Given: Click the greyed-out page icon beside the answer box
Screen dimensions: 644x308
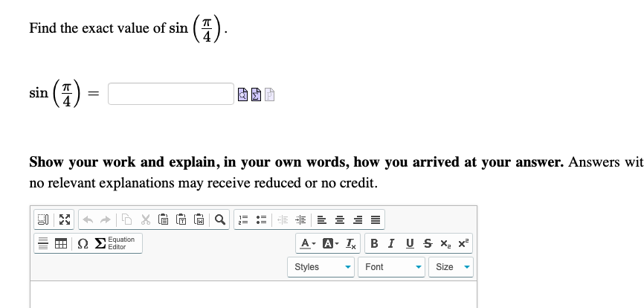Looking at the screenshot, I should tap(269, 94).
